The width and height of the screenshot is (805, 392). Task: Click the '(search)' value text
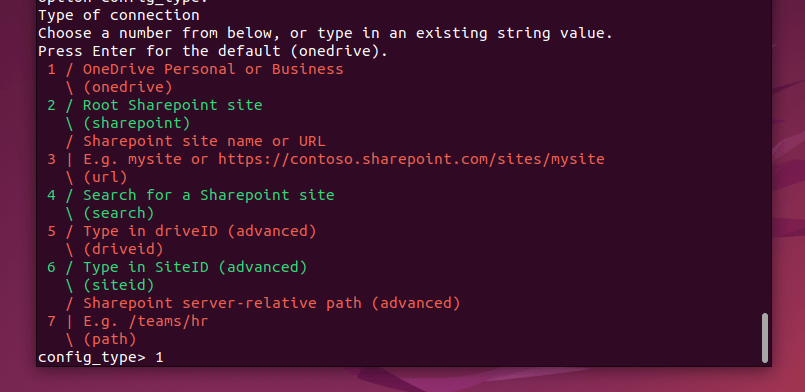click(x=119, y=213)
